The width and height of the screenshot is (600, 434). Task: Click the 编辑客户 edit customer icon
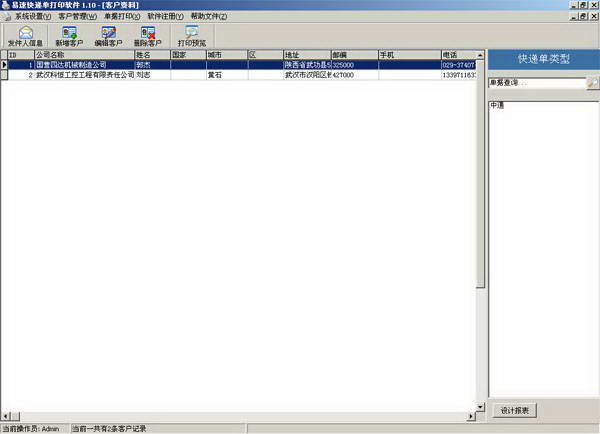(108, 37)
